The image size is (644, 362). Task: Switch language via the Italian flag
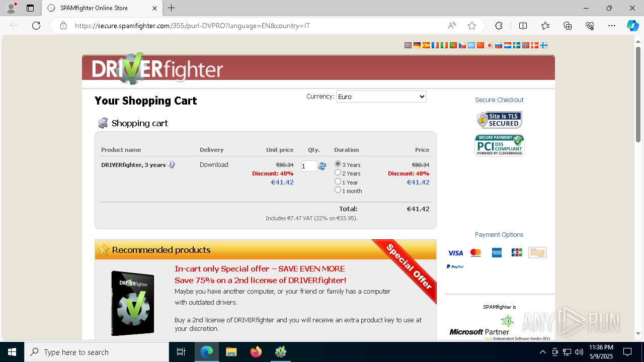444,45
